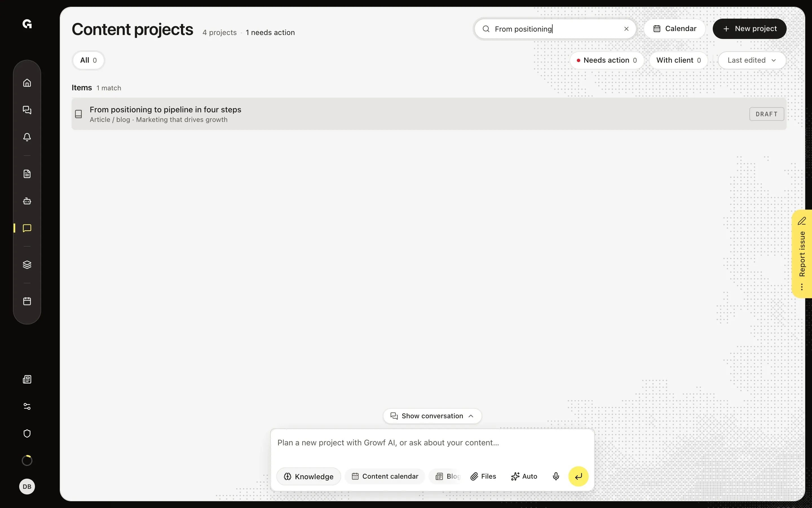This screenshot has height=508, width=812.
Task: Open From positioning to pipeline article
Action: (429, 114)
